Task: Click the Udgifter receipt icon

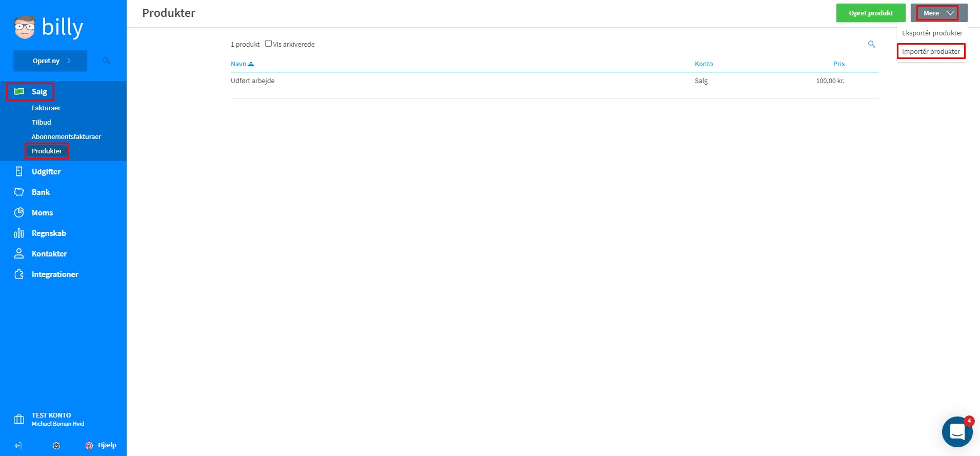Action: pos(19,171)
